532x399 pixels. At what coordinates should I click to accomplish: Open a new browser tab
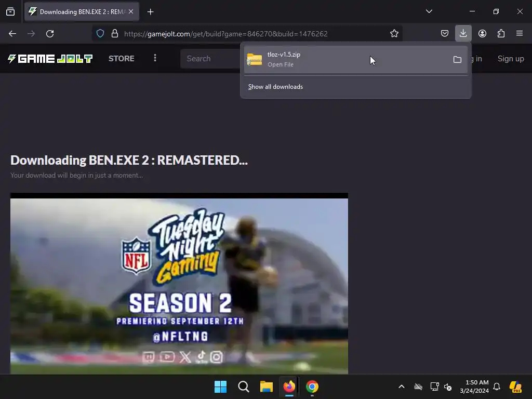click(150, 12)
